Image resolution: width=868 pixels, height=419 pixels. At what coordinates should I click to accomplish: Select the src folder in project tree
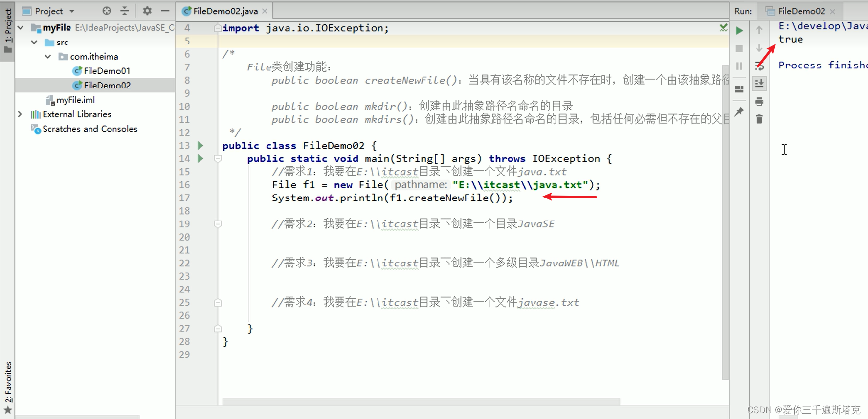(62, 43)
